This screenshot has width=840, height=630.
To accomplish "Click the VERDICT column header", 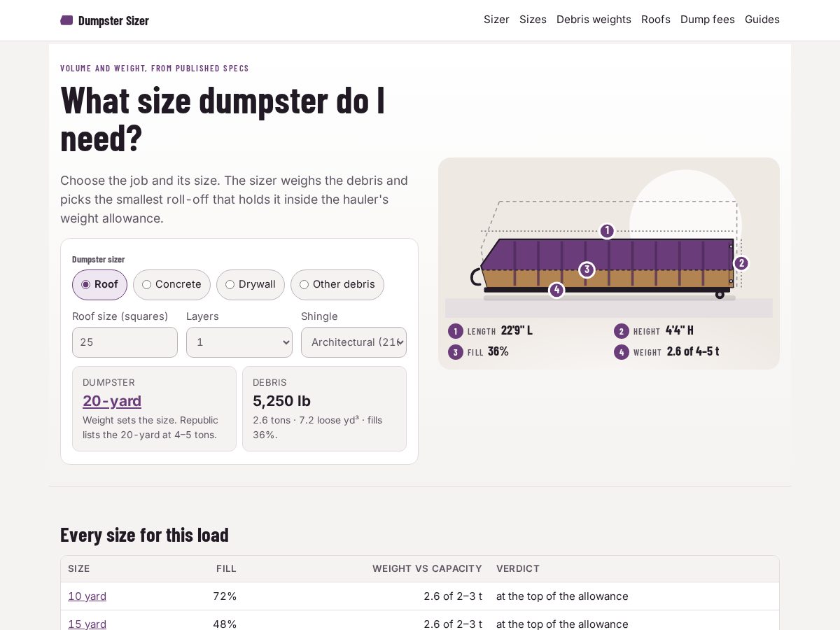I will (518, 568).
